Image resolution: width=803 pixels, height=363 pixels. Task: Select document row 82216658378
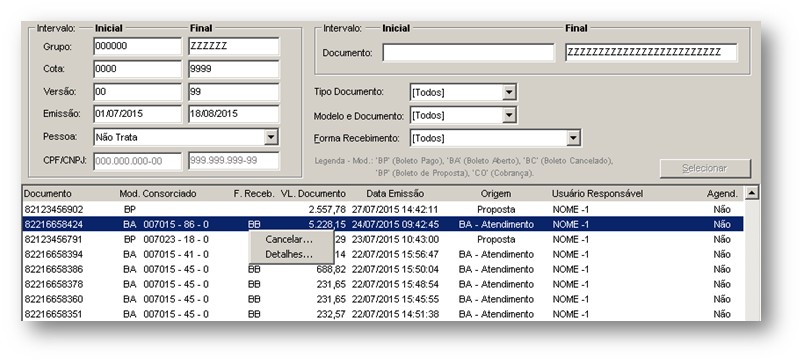383,284
